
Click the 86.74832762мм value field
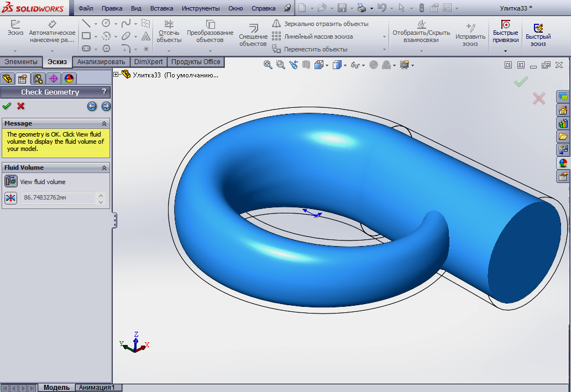point(58,198)
